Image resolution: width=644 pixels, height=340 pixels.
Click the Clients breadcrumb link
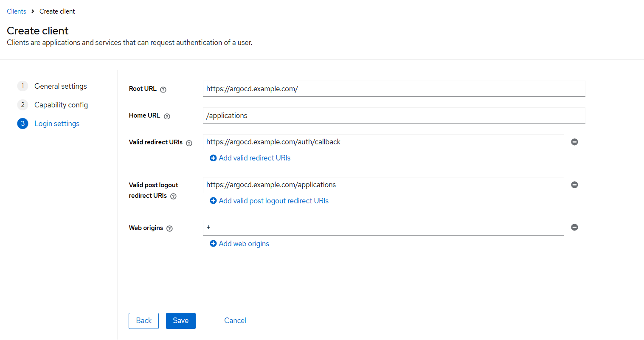(17, 11)
